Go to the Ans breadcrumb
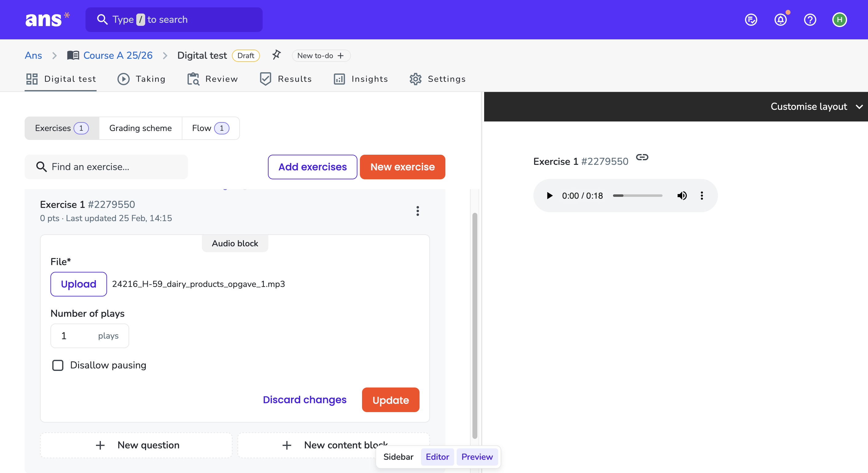 (33, 55)
